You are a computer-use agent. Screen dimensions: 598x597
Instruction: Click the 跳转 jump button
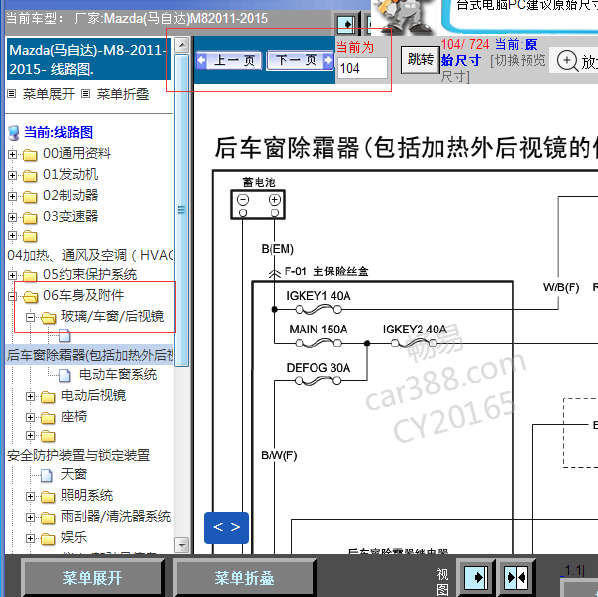(x=420, y=60)
